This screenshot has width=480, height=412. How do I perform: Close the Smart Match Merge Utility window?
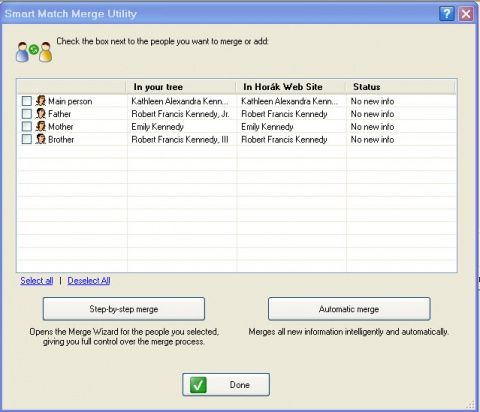[x=466, y=14]
